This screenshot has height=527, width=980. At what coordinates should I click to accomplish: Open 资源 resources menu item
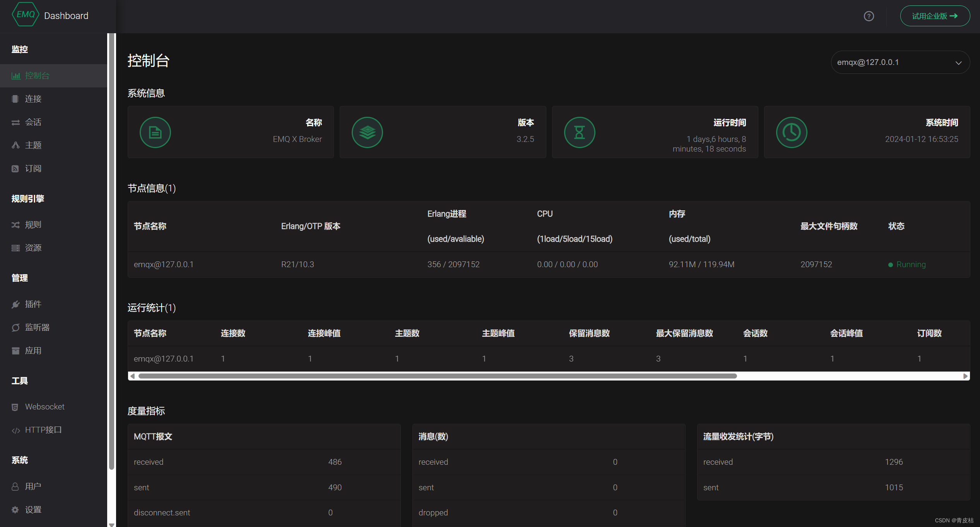53,248
